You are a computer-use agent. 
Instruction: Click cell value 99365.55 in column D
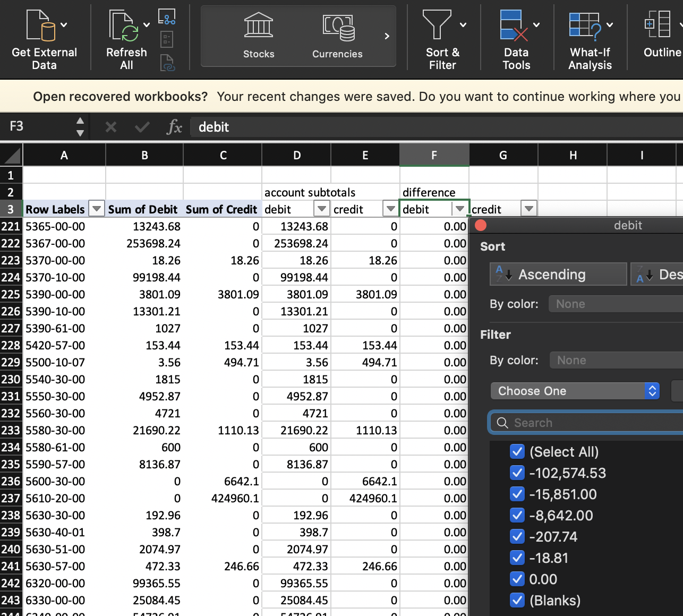pos(296,583)
